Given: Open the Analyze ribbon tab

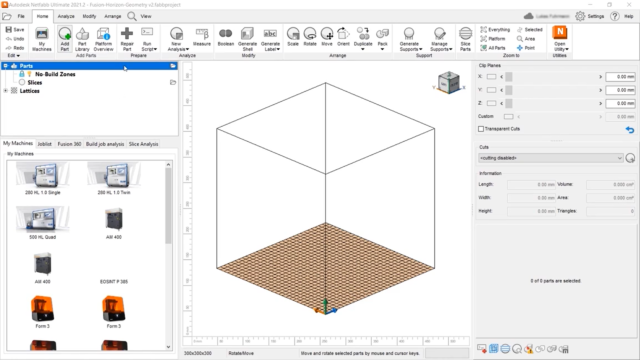Looking at the screenshot, I should (x=66, y=16).
